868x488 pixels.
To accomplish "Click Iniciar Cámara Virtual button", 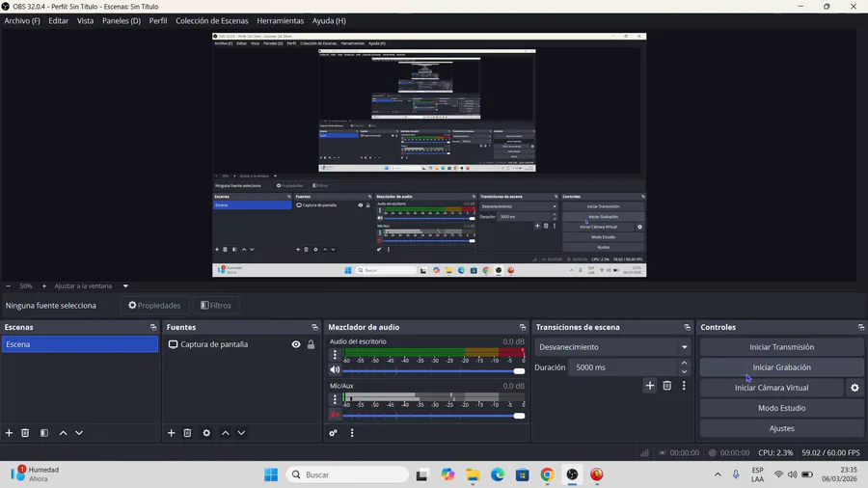I will (x=772, y=388).
